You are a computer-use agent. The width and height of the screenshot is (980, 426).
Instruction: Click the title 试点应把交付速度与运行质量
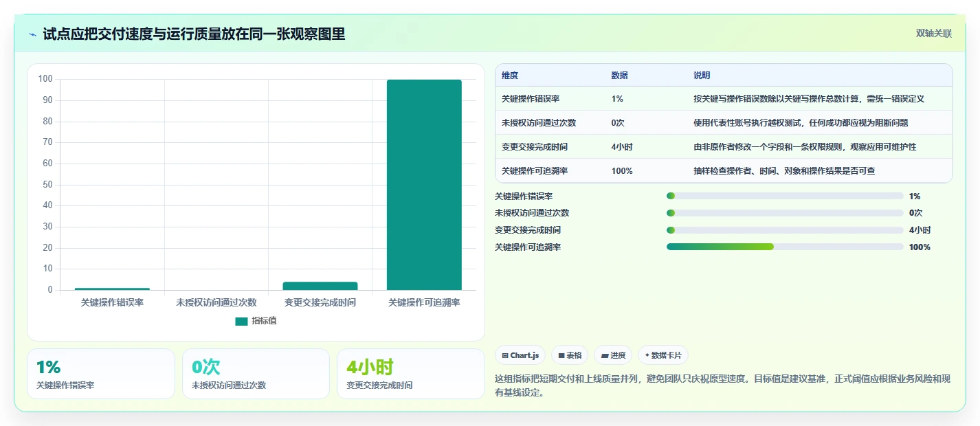pyautogui.click(x=194, y=34)
